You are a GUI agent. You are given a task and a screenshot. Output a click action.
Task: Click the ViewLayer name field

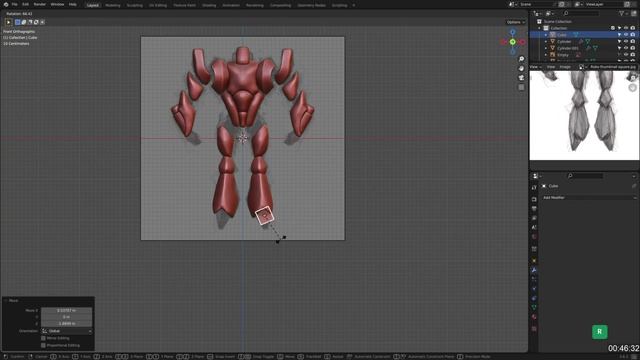[603, 4]
